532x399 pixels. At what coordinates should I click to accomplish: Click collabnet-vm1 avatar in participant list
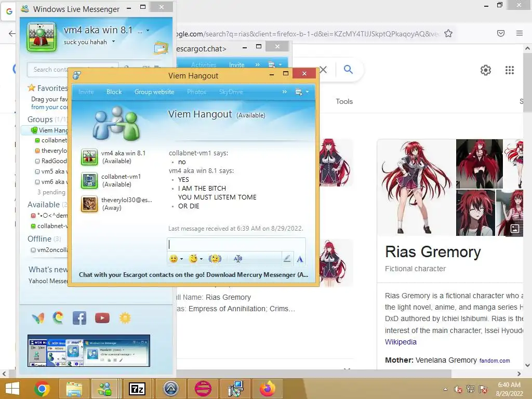(x=89, y=180)
